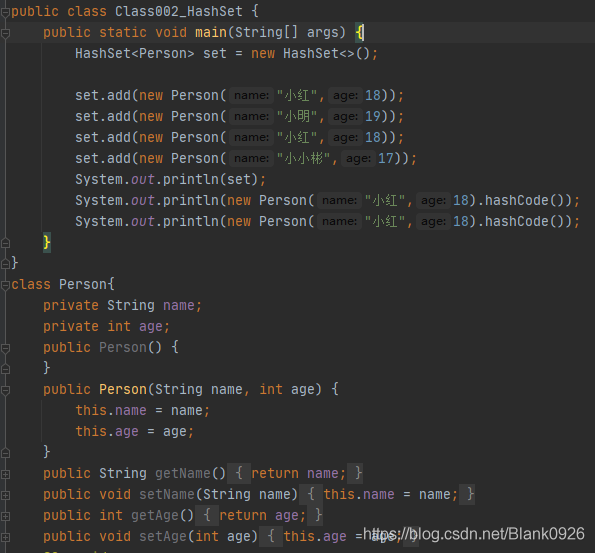Viewport: 595px width, 553px height.
Task: Collapse the main method fold marker
Action: [5, 34]
